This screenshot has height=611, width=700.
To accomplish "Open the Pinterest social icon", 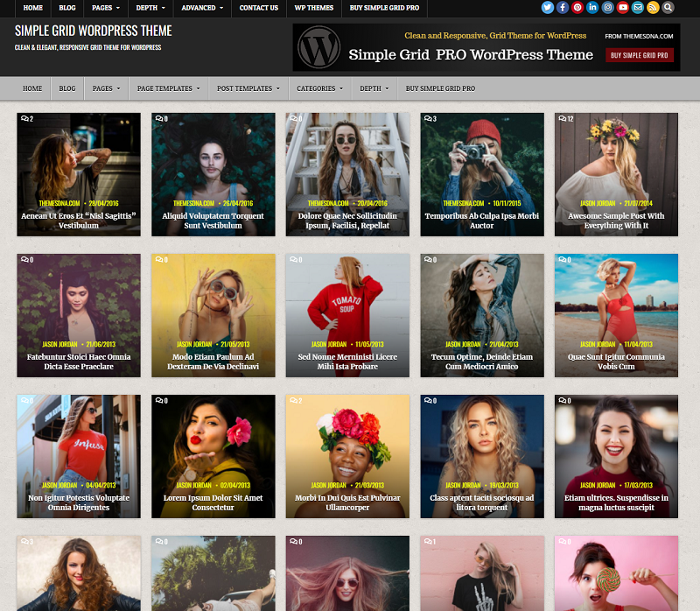I will [x=577, y=7].
